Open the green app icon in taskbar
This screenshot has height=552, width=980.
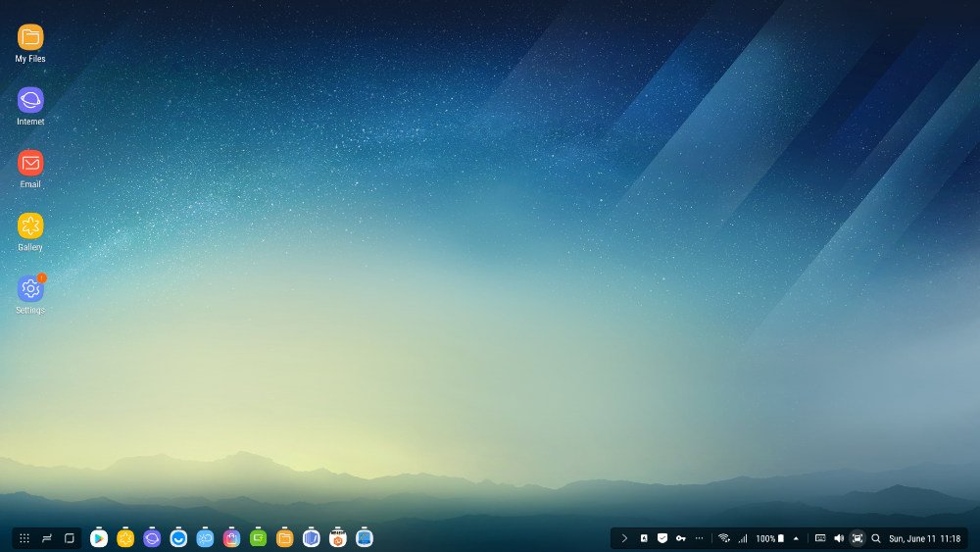click(x=259, y=538)
